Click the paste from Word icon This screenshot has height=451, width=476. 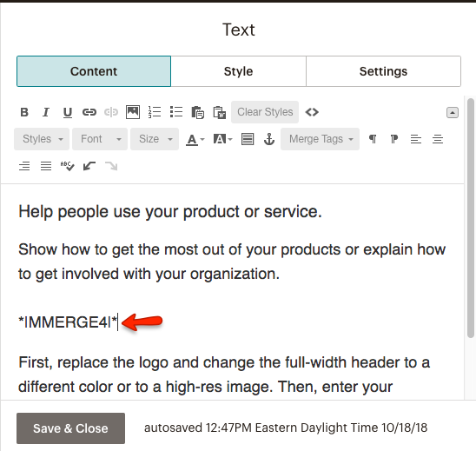[x=220, y=112]
